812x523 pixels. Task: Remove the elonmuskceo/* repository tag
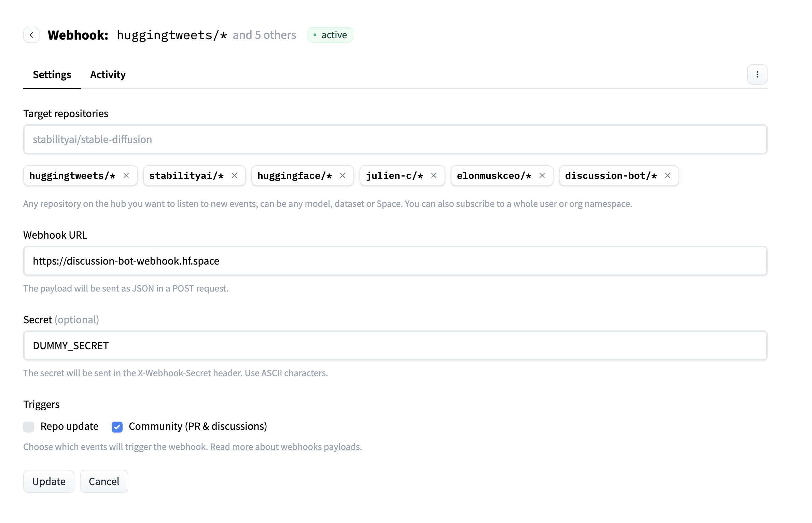tap(542, 175)
